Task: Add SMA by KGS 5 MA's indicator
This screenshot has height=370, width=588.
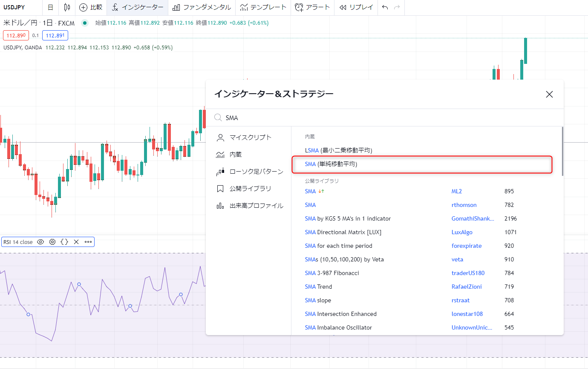Action: point(348,218)
